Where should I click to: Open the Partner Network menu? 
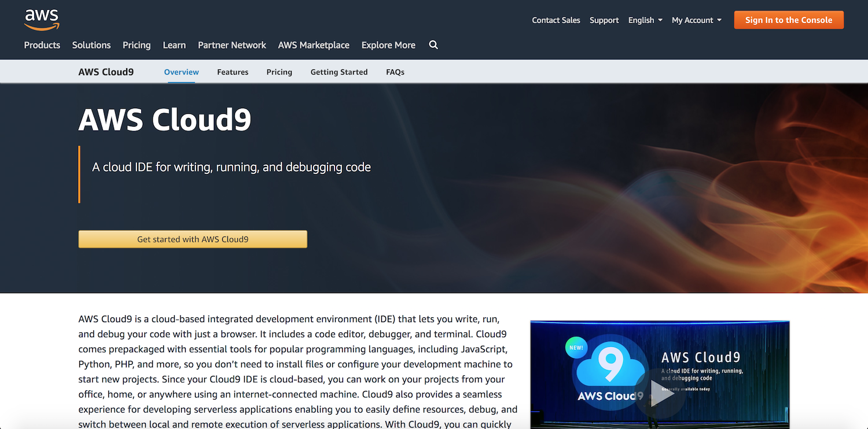point(232,45)
